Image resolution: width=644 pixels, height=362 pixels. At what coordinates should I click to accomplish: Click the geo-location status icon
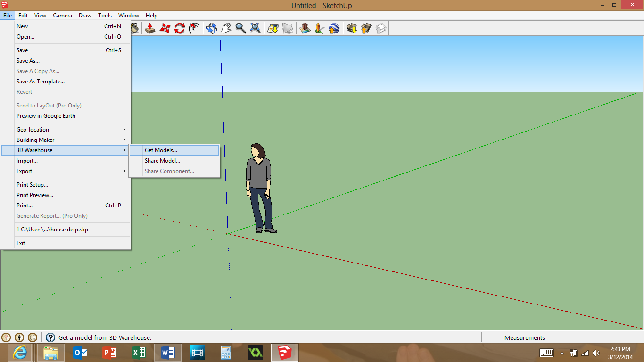[6, 337]
